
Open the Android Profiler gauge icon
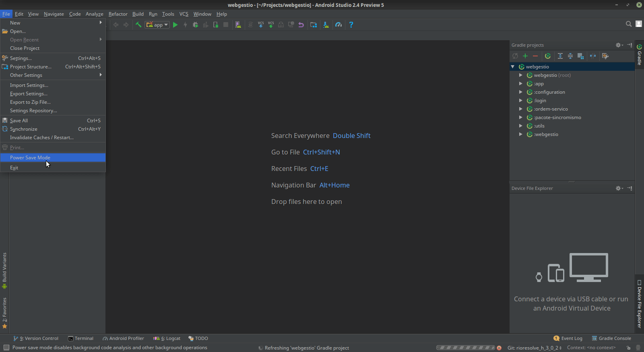tap(339, 25)
